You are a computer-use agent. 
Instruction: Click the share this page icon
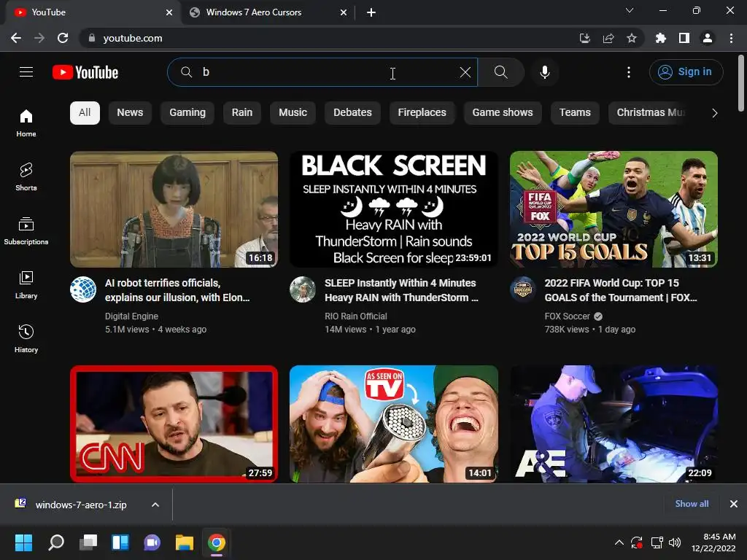[608, 38]
